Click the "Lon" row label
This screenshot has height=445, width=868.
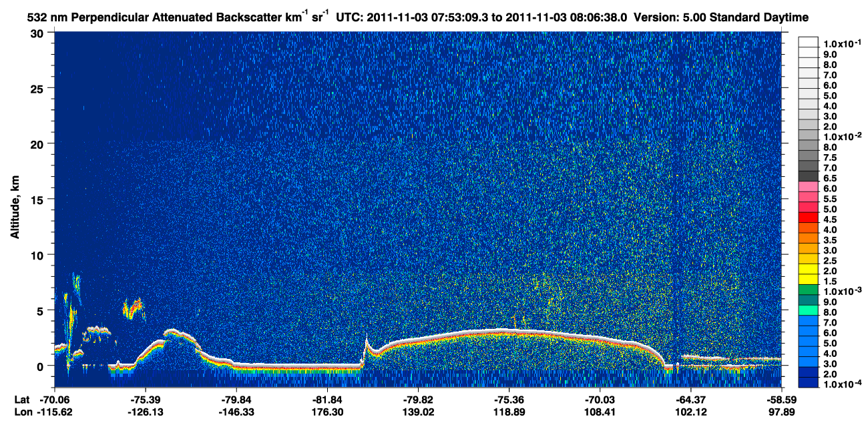point(22,412)
